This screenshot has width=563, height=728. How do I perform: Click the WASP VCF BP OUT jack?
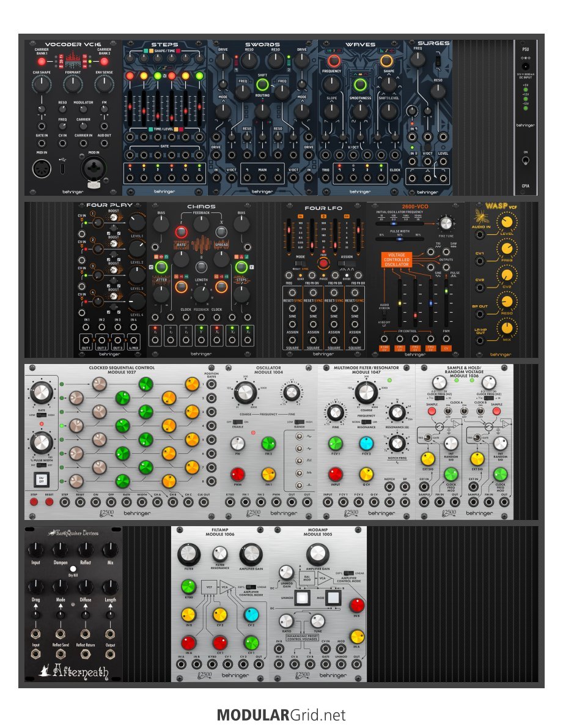tap(480, 314)
